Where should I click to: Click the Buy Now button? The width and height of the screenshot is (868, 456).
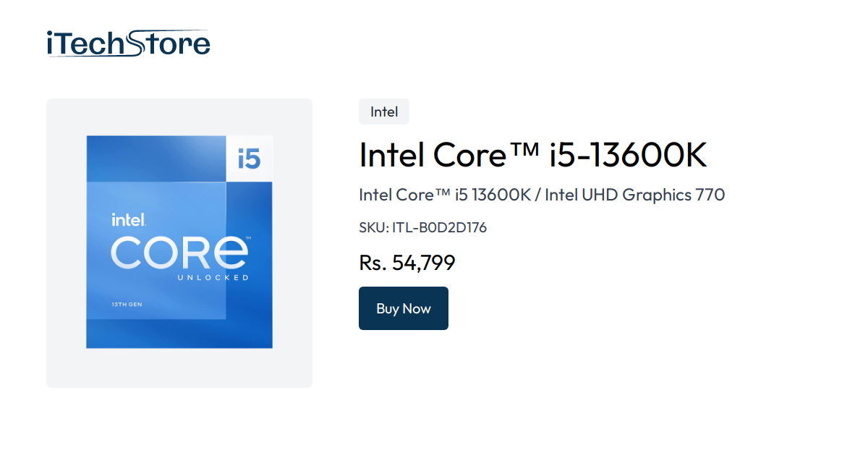tap(404, 308)
